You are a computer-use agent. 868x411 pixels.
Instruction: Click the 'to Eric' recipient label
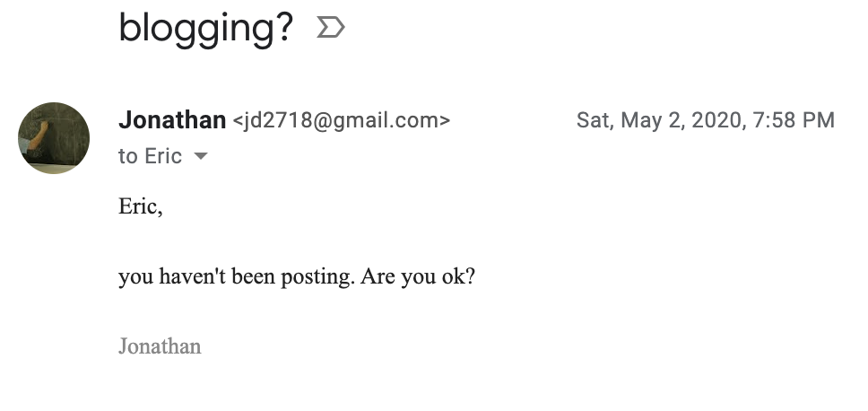tap(150, 157)
